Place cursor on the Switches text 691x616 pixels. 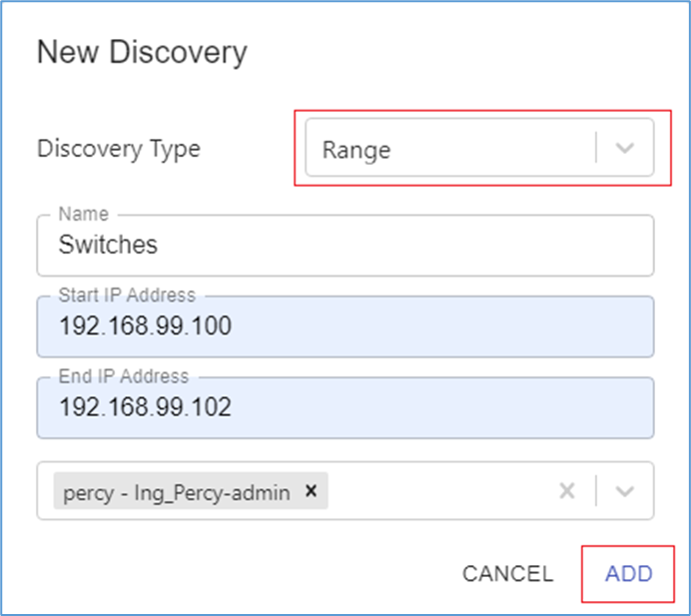coord(108,245)
